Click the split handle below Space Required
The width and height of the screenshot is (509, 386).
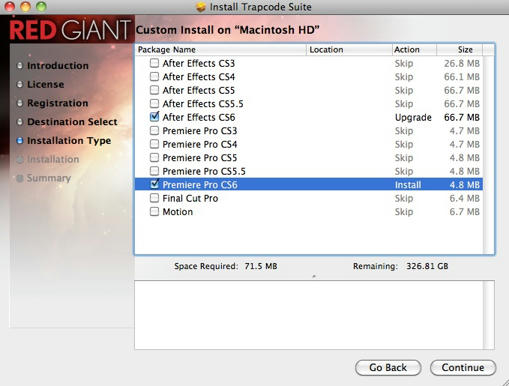(x=314, y=276)
